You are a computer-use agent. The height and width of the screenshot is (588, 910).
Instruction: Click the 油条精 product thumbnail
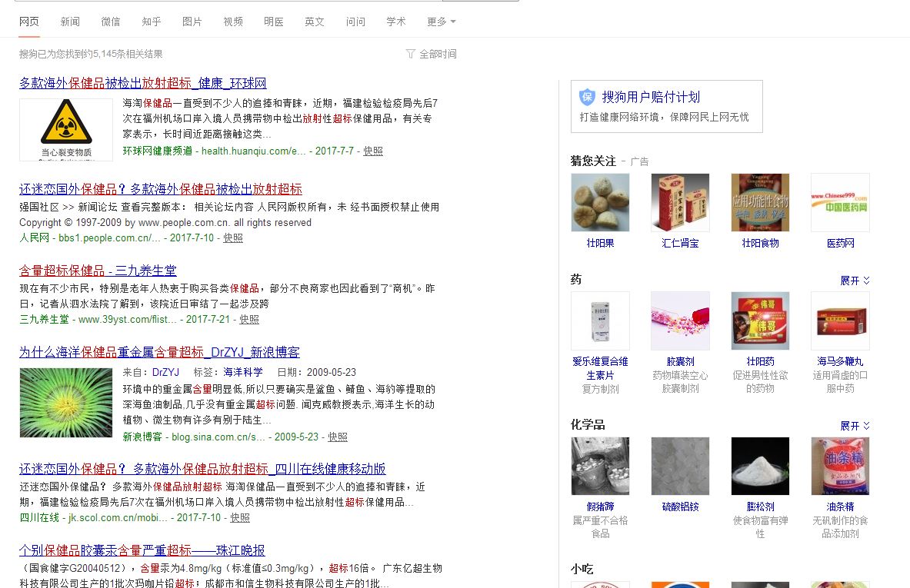click(x=840, y=466)
